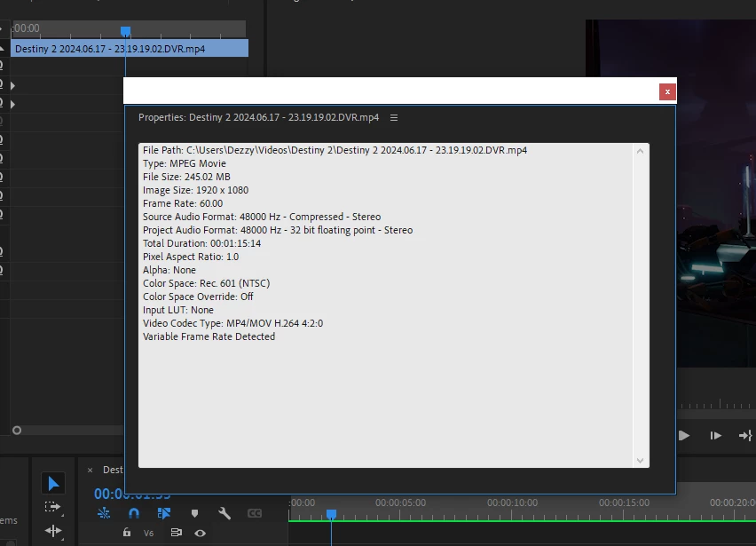This screenshot has height=546, width=756.
Task: Add a marker using the timeline marker icon
Action: pyautogui.click(x=194, y=513)
